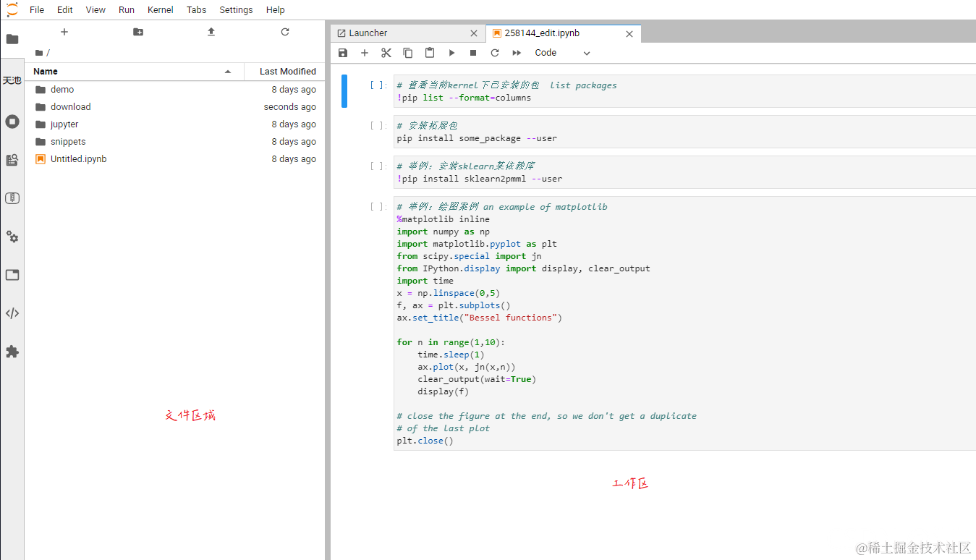The image size is (976, 560).
Task: Open the Settings menu
Action: [236, 10]
